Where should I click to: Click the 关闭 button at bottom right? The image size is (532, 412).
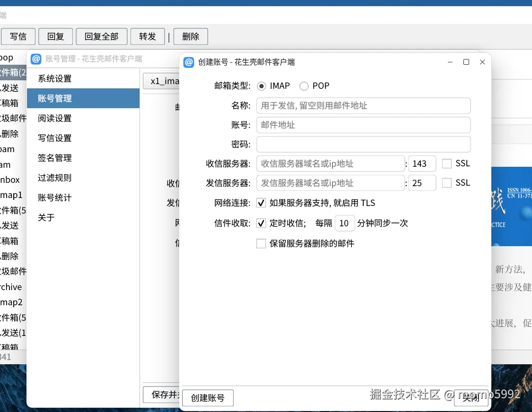[x=471, y=398]
